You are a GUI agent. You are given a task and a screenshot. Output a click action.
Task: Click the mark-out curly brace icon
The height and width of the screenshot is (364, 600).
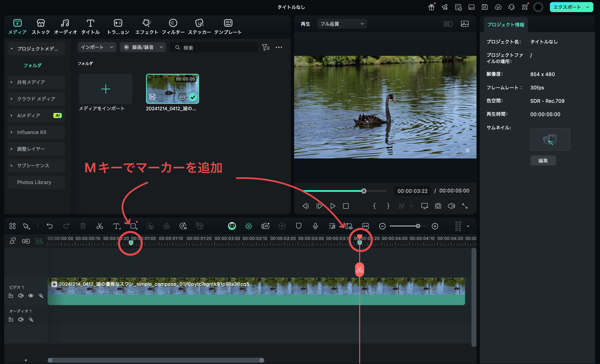tap(388, 206)
